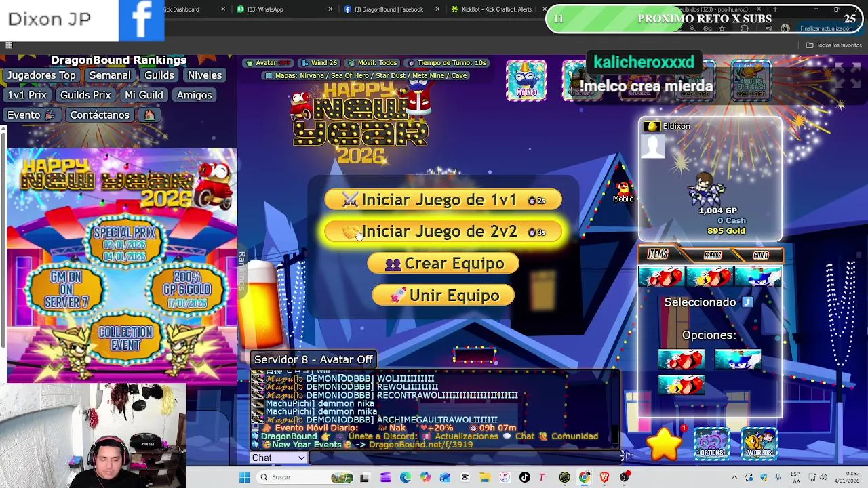The height and width of the screenshot is (488, 868).
Task: Select first red mobile in Items row
Action: [661, 277]
